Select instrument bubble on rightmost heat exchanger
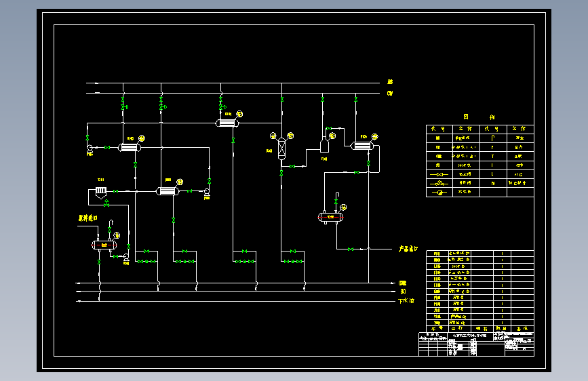 374,136
